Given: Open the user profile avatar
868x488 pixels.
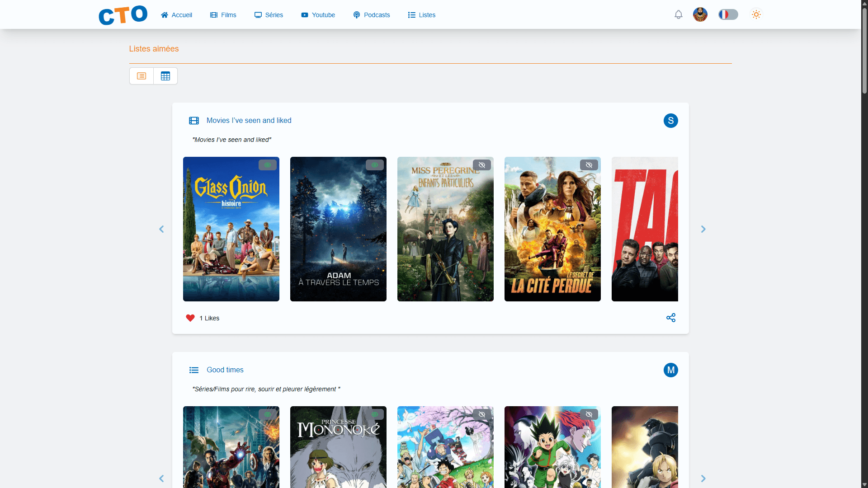Looking at the screenshot, I should [x=700, y=15].
